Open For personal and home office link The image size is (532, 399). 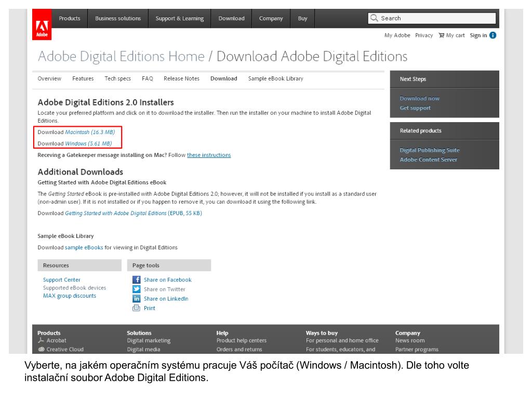[x=342, y=340]
